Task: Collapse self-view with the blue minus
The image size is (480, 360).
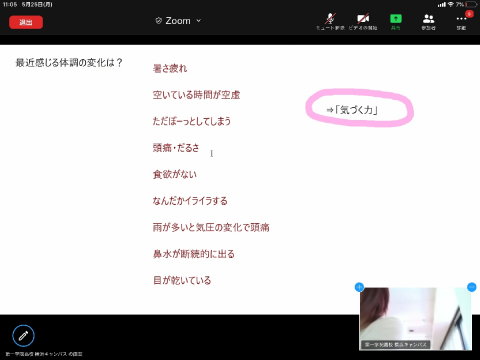Action: point(472,287)
